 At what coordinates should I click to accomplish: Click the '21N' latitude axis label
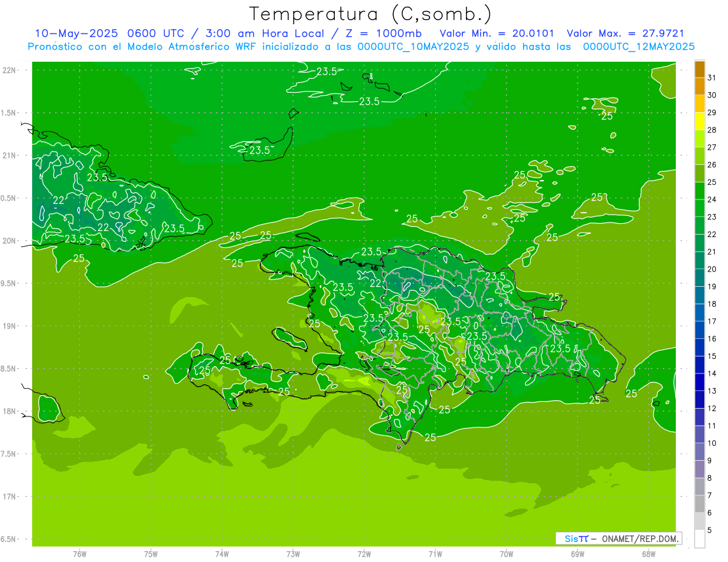pyautogui.click(x=10, y=155)
